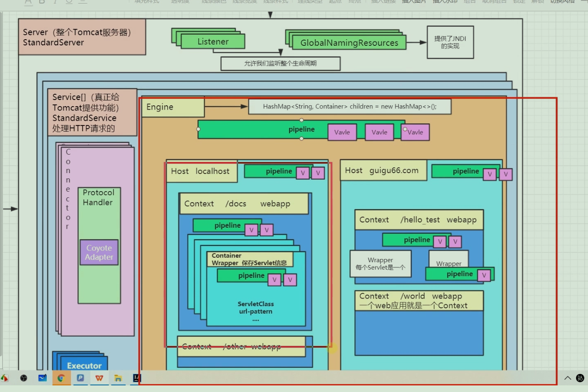
Task: Select the Server StandardServer box
Action: pyautogui.click(x=82, y=37)
